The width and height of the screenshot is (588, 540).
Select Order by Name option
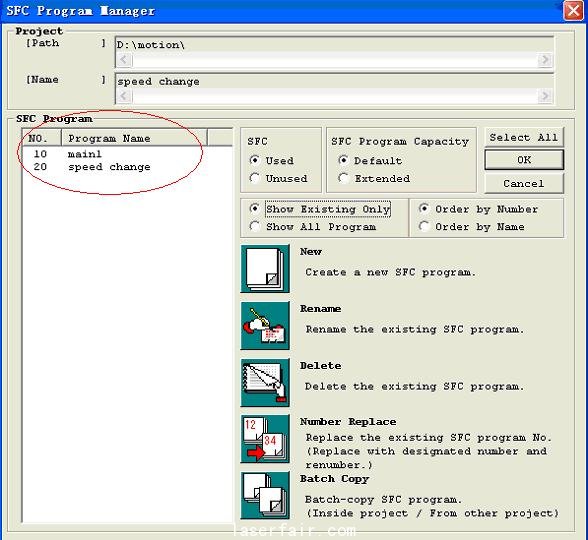(x=424, y=226)
